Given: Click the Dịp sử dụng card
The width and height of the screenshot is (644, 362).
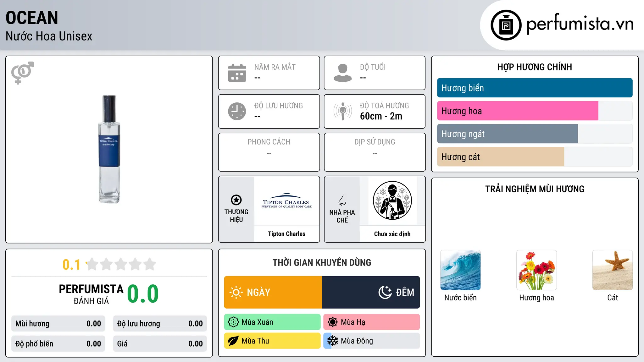Looking at the screenshot, I should pos(375,152).
